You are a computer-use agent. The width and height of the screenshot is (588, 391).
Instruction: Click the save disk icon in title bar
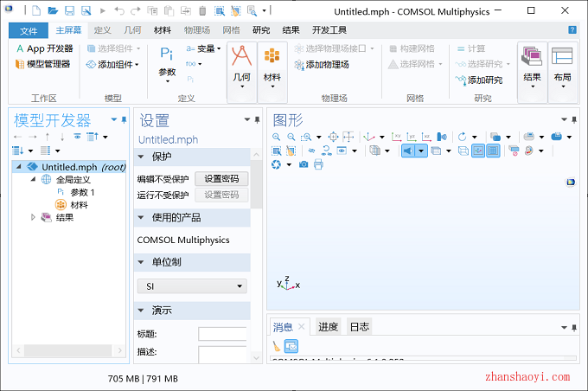coord(69,10)
